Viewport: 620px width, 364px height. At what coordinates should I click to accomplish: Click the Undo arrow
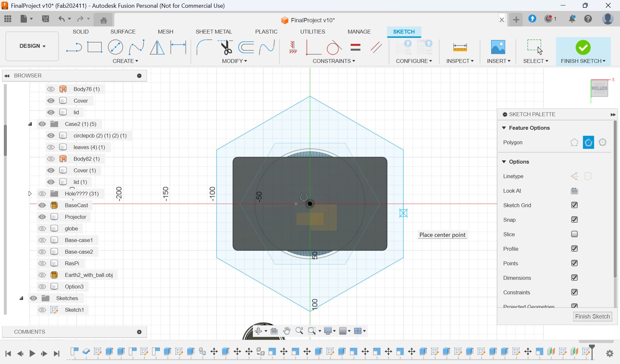pos(61,19)
